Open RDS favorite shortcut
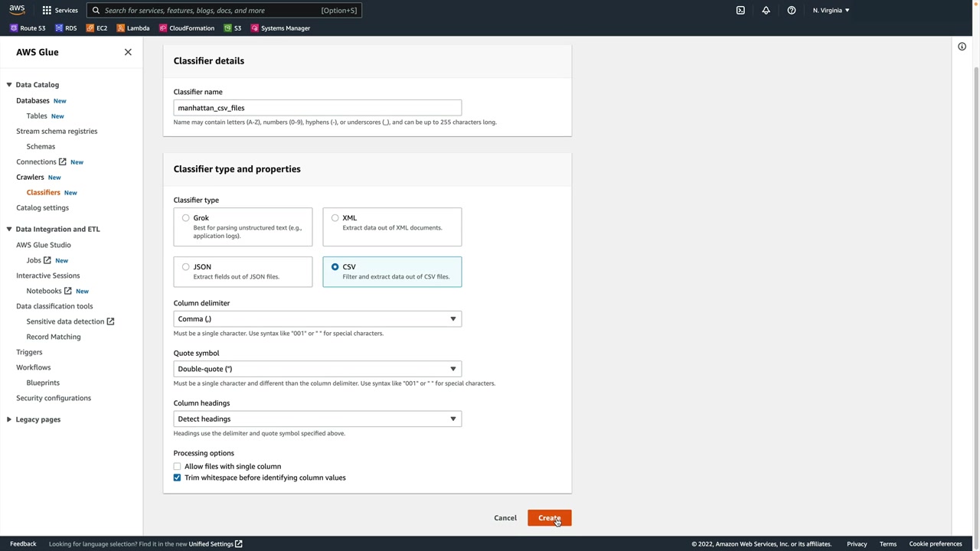Viewport: 980px width, 551px height. pyautogui.click(x=66, y=28)
